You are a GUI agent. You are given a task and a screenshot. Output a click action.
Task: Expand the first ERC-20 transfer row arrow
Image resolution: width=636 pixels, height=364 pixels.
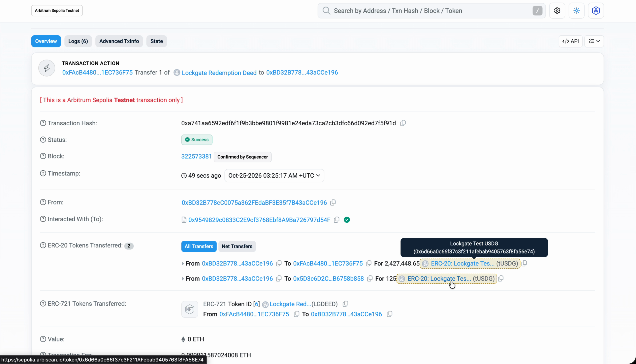(183, 264)
